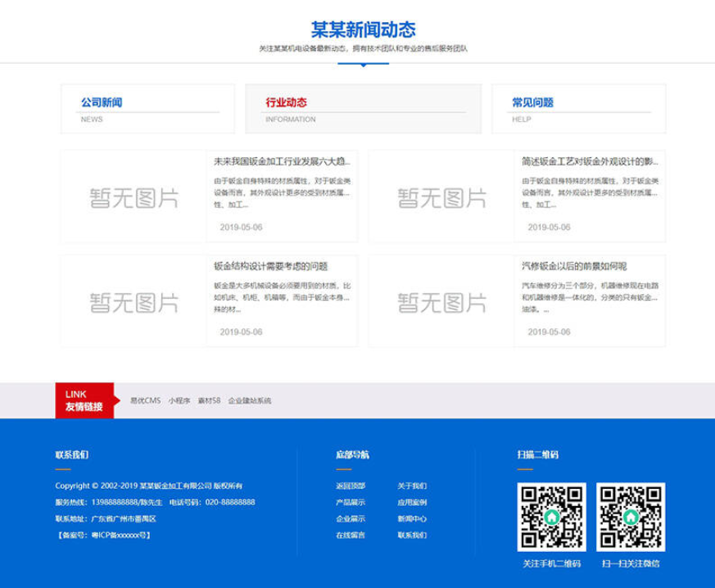Read article 简述钣金工艺对钣金外观设计的影响
The image size is (715, 588).
pos(590,161)
